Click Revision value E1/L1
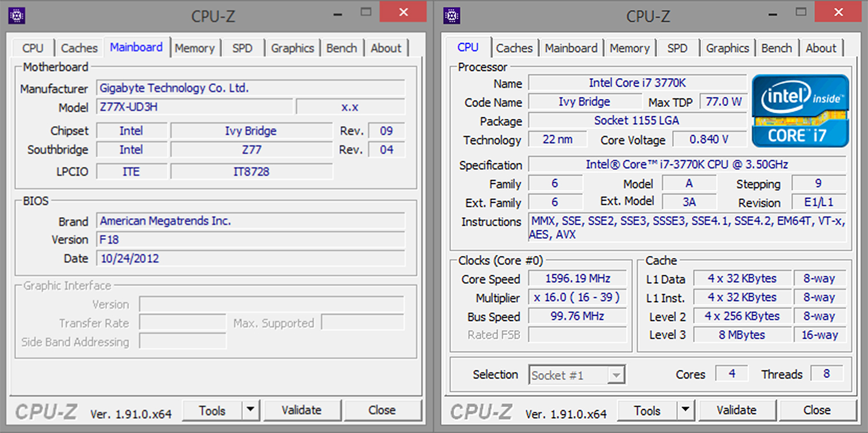The image size is (868, 433). coord(819,202)
